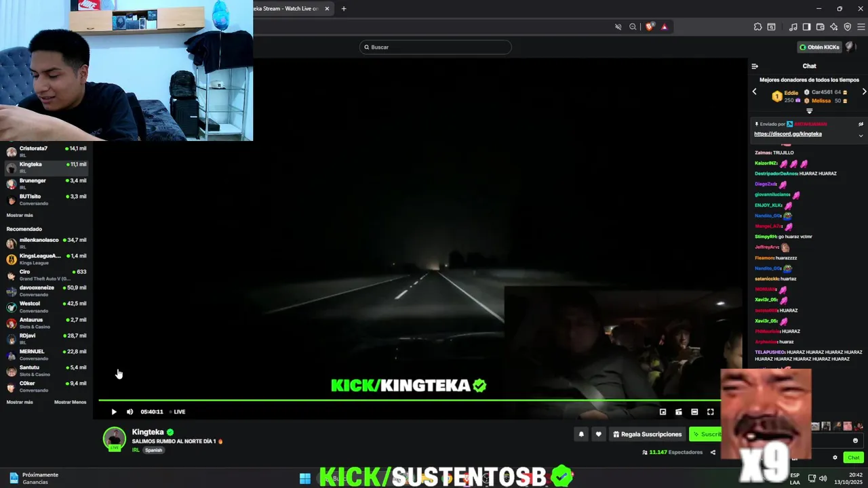Open milenkanolasco recommended channel

(46, 243)
